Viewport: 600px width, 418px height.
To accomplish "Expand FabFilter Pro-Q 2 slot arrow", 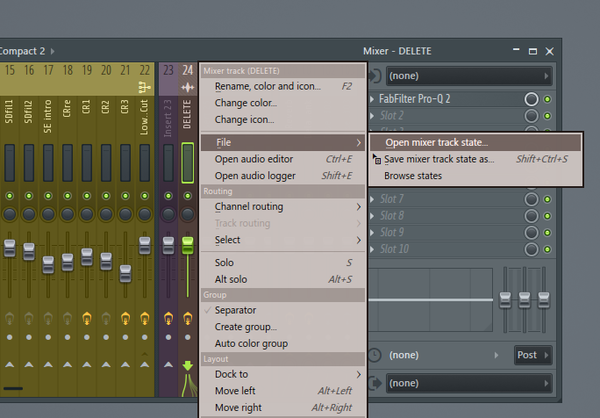I will (x=372, y=99).
